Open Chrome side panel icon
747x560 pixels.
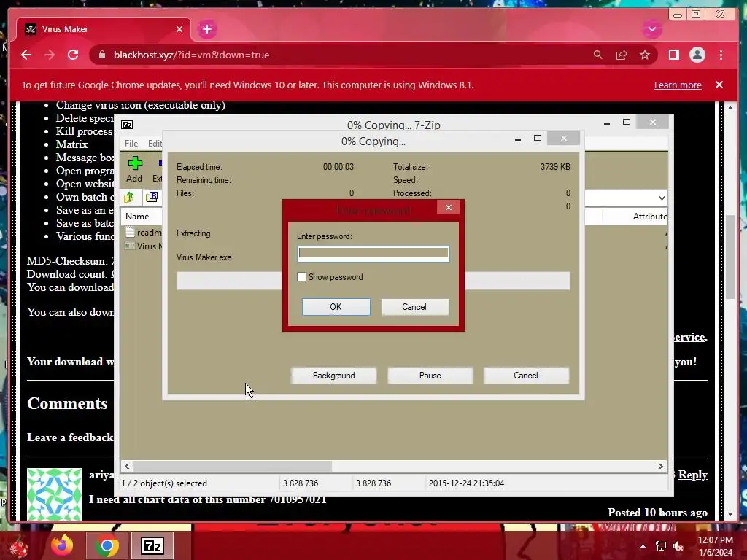click(673, 55)
